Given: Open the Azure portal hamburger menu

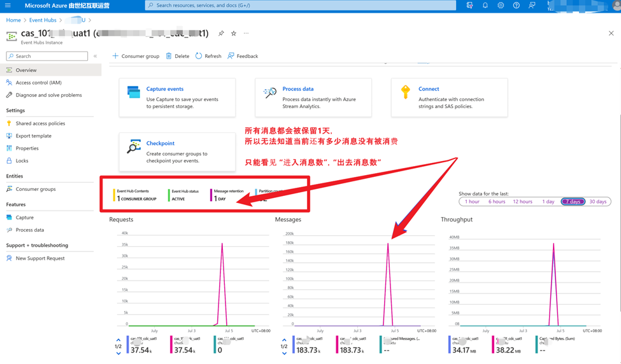Looking at the screenshot, I should (8, 5).
